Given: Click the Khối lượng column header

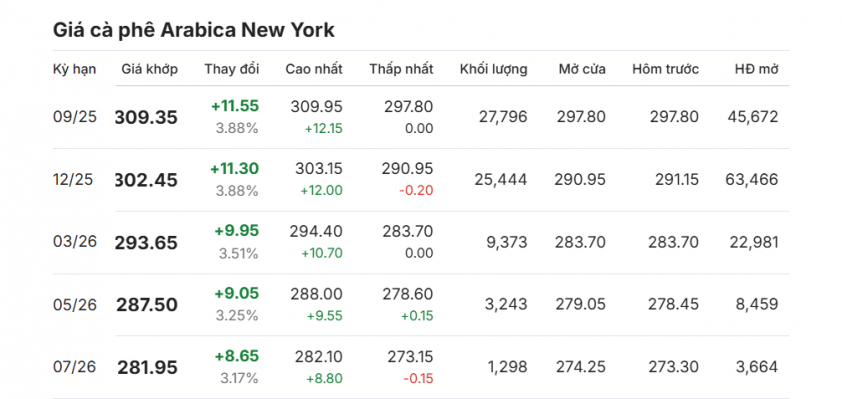Looking at the screenshot, I should [493, 69].
